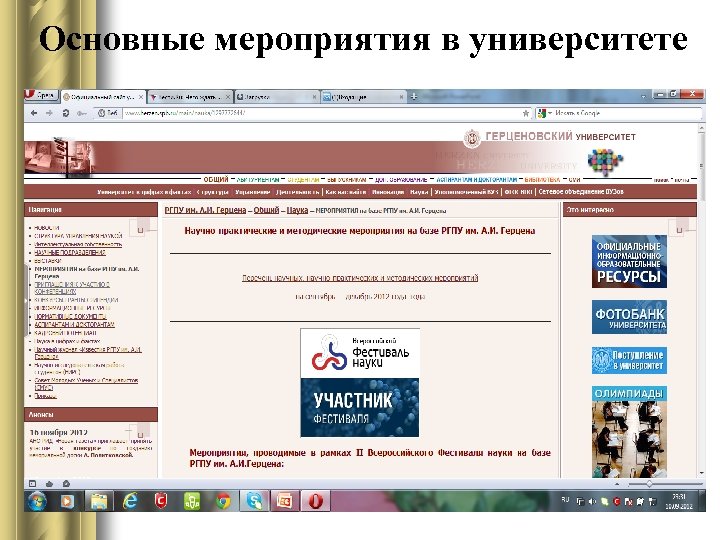Close the first active browser tab
The width and height of the screenshot is (720, 540).
coord(141,97)
